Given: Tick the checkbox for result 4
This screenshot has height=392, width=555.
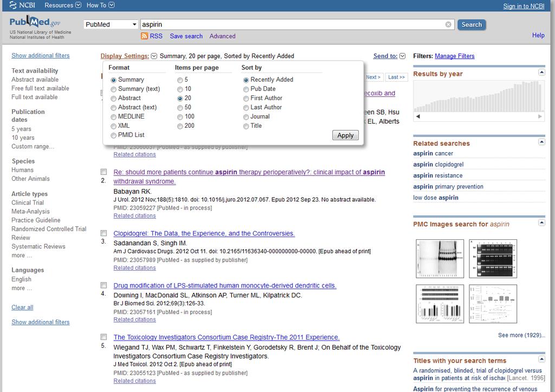Looking at the screenshot, I should pos(104,285).
